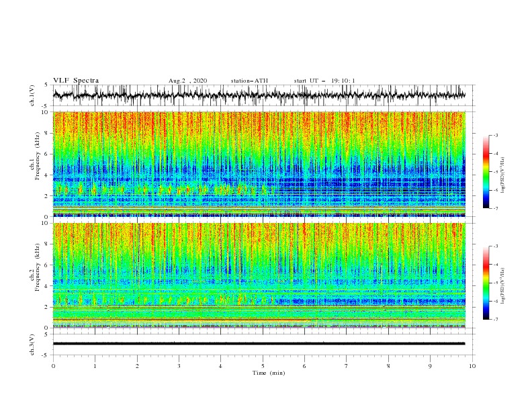Click the "7" tick on the time axis
The height and width of the screenshot is (411, 532).
coord(347,366)
